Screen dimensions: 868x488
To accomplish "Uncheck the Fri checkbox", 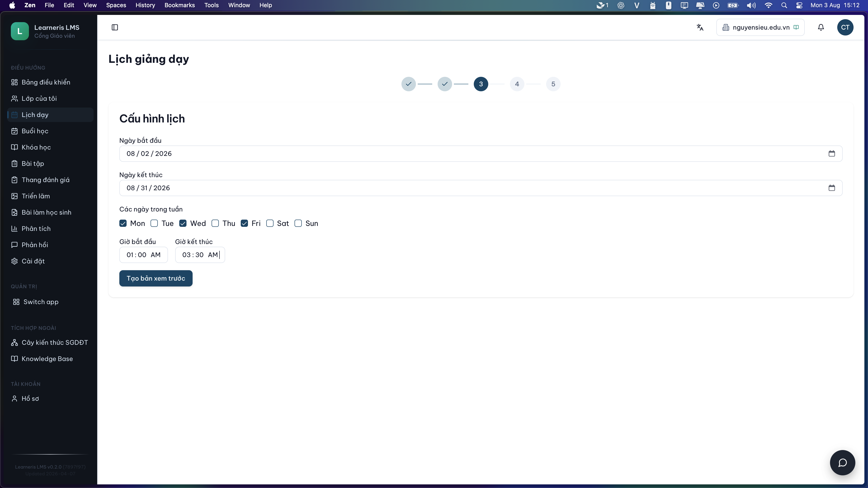I will 244,223.
